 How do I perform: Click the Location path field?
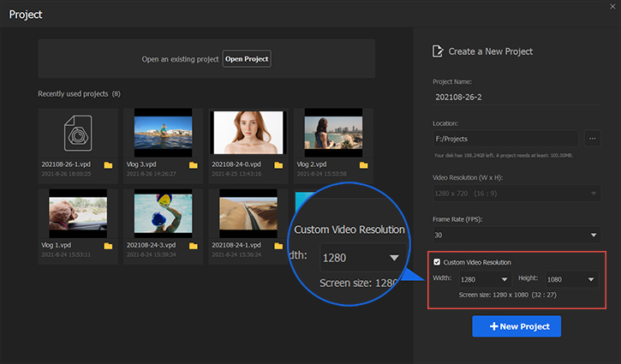point(505,138)
